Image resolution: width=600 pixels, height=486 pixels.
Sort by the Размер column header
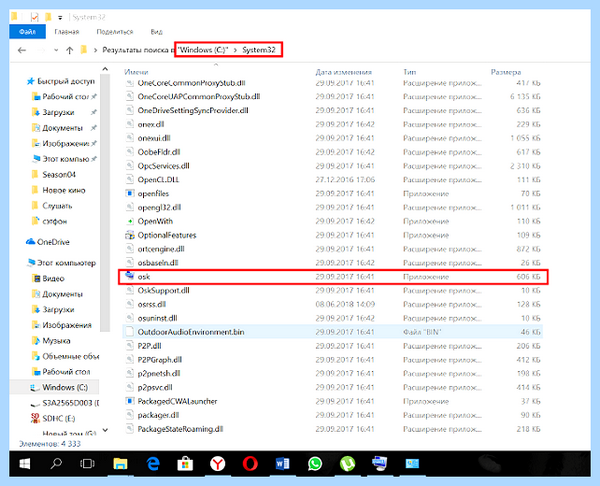506,72
